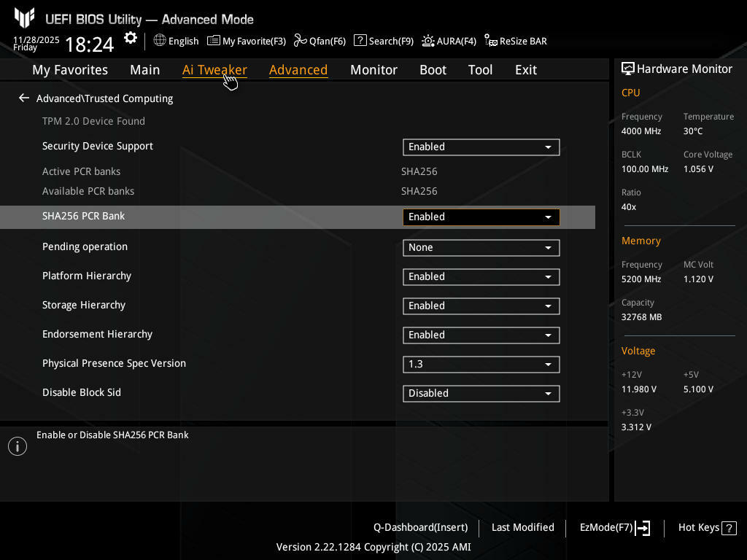Open the Disable Block Sid dropdown
747x560 pixels.
(x=481, y=393)
